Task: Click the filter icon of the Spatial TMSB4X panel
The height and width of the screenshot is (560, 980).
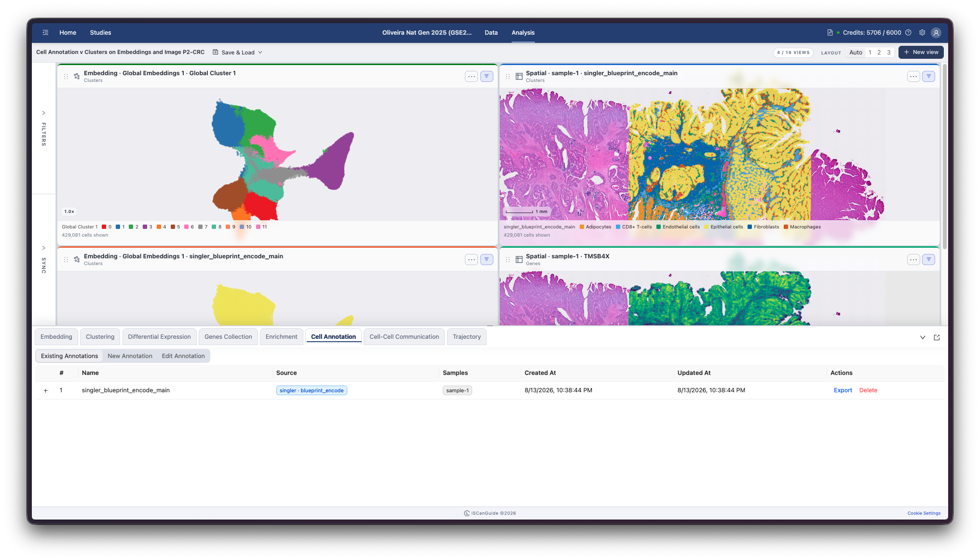Action: (929, 259)
